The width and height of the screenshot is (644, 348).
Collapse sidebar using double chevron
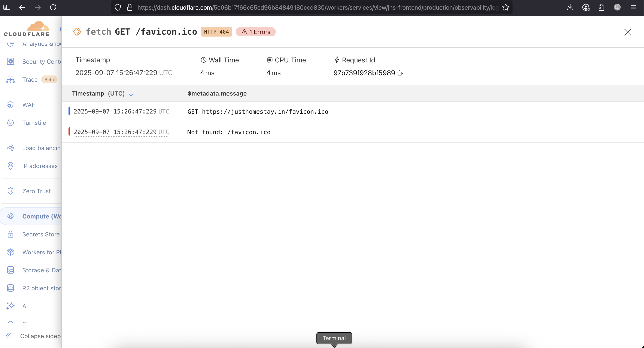click(x=9, y=336)
